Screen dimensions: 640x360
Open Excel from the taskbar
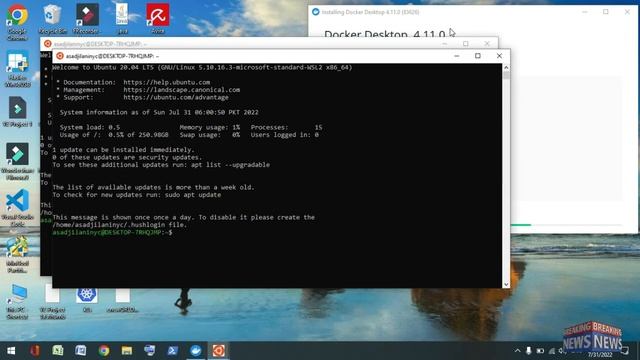click(x=58, y=351)
